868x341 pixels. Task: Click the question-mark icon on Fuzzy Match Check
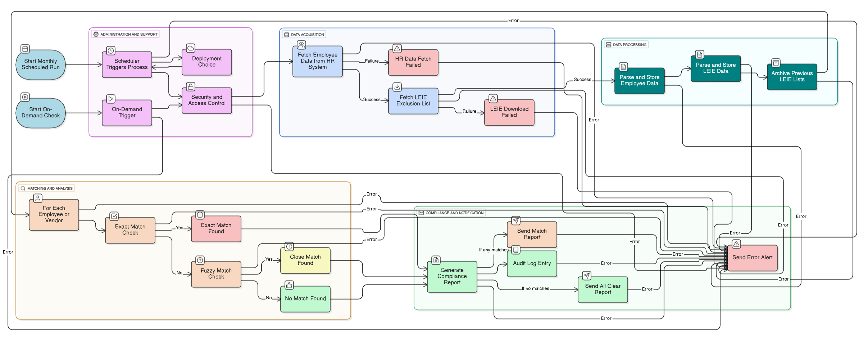[x=200, y=260]
